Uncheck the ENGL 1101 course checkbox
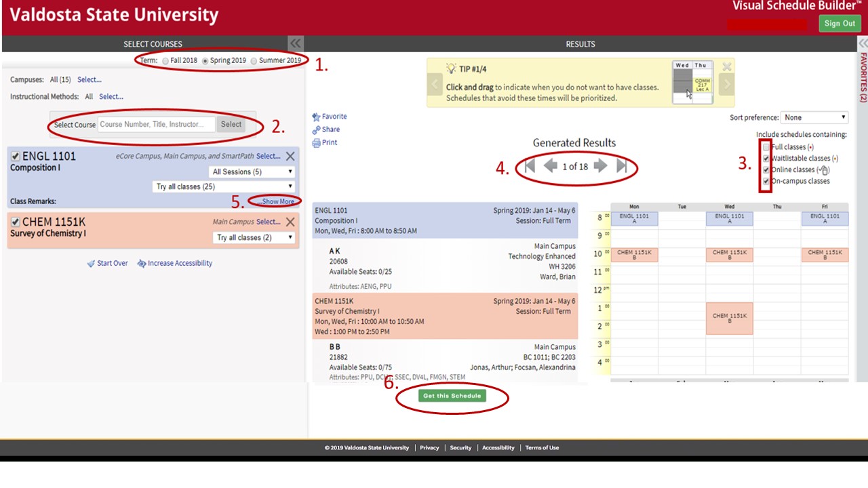Screen dimensions: 868x488 [x=15, y=157]
